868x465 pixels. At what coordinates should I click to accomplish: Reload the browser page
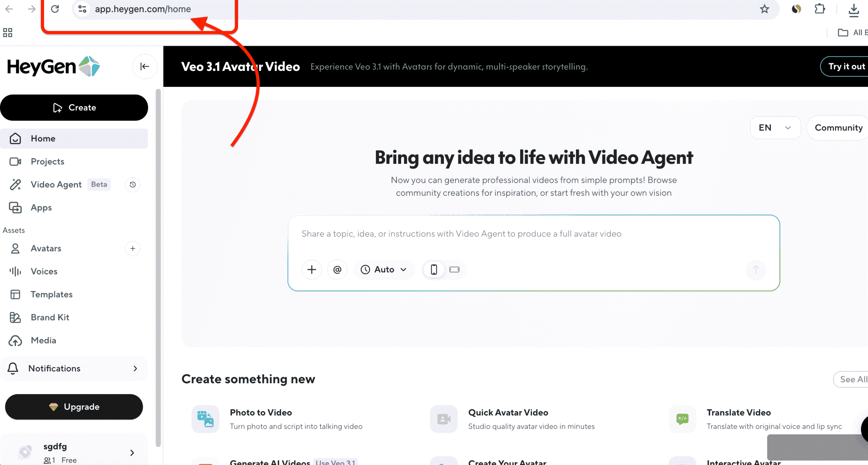[55, 9]
